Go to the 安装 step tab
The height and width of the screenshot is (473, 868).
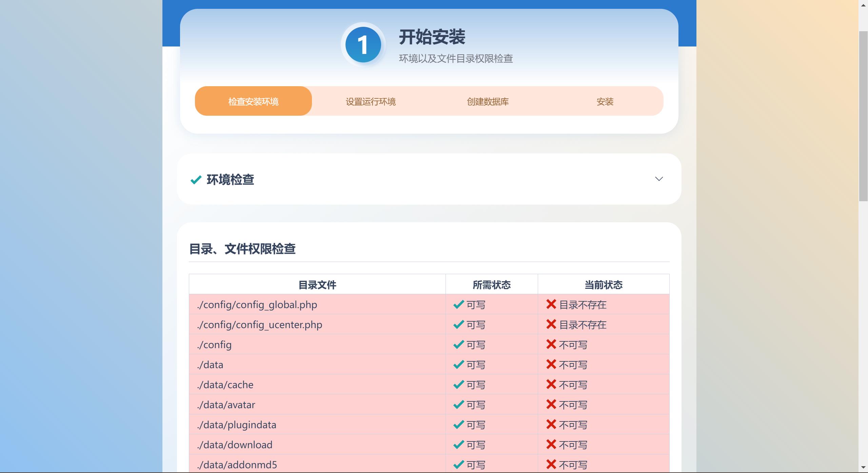coord(605,101)
